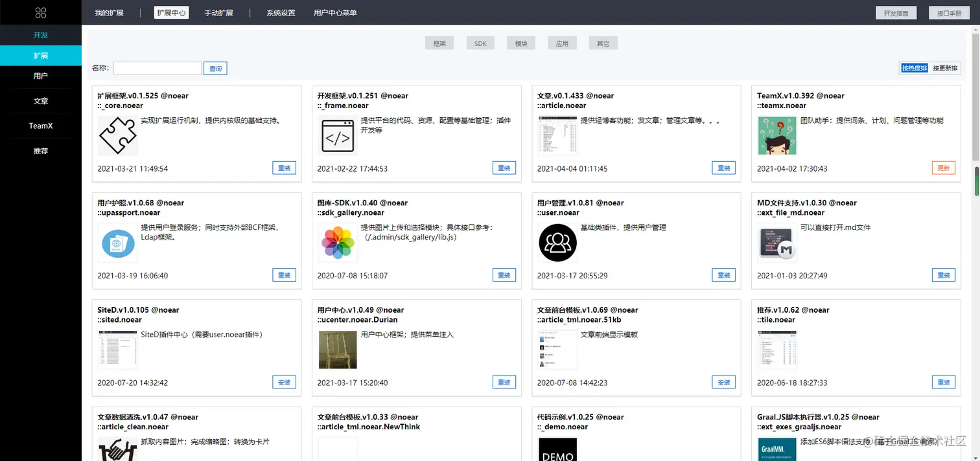Image resolution: width=980 pixels, height=461 pixels.
Task: Switch to the 手动扩展 tab
Action: [x=218, y=13]
